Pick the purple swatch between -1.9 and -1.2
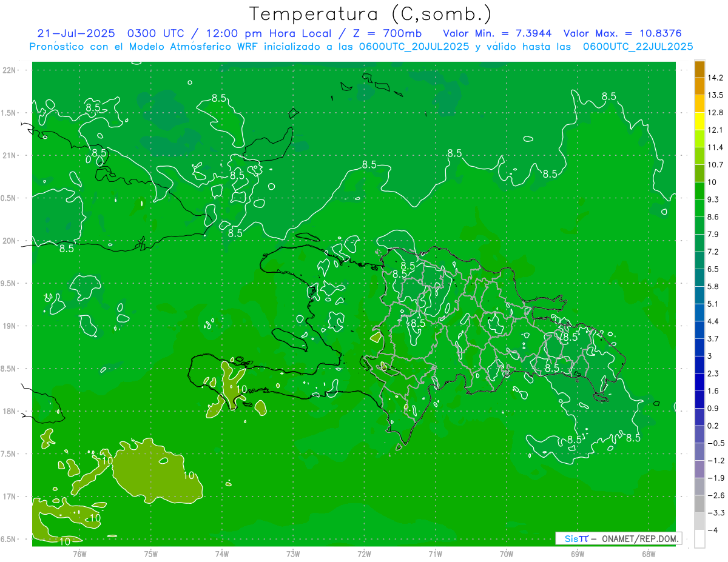728x562 pixels. click(699, 469)
